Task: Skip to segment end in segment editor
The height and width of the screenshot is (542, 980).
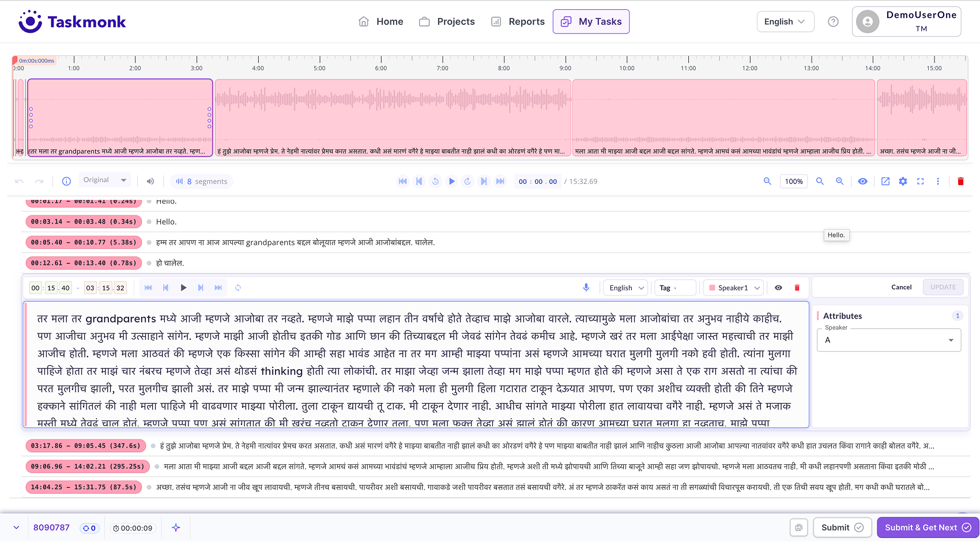Action: click(218, 287)
